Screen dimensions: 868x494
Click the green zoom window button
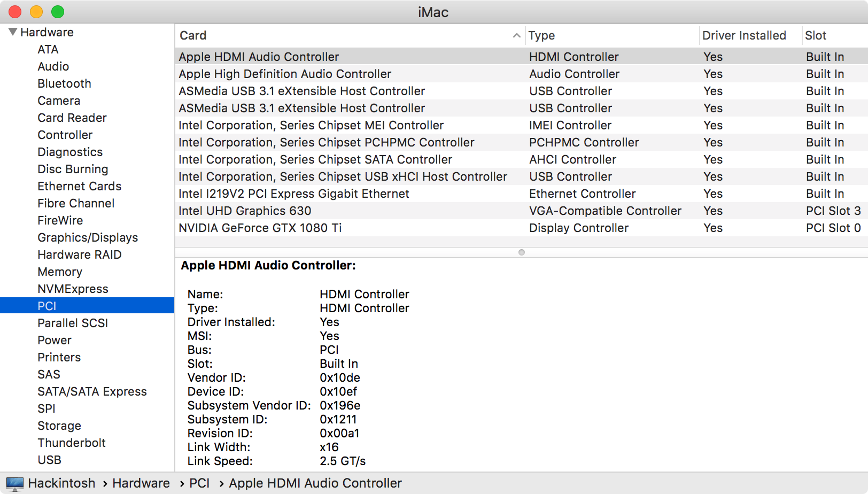point(58,12)
